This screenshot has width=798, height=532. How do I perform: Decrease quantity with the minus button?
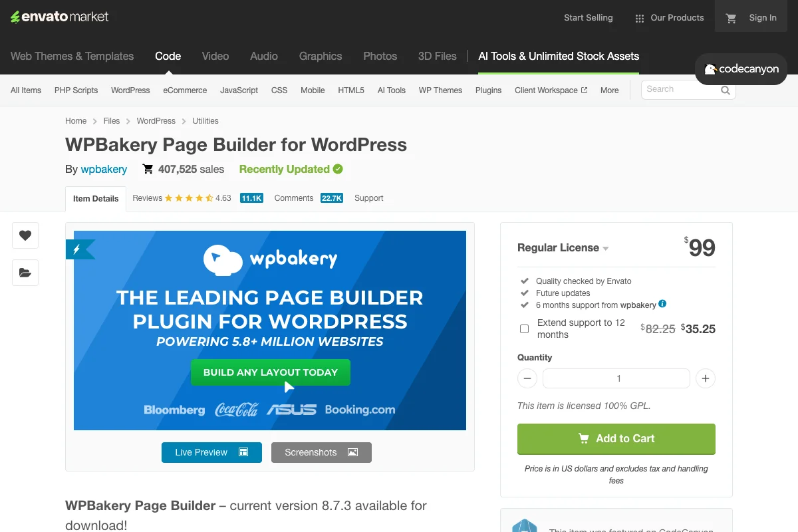tap(527, 378)
